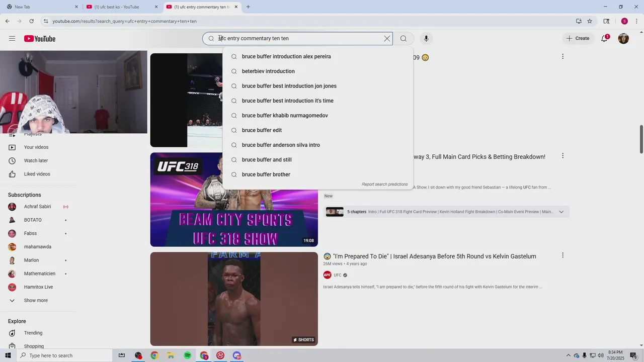
Task: Open Hamritox Live subscription channel
Action: pos(38,287)
